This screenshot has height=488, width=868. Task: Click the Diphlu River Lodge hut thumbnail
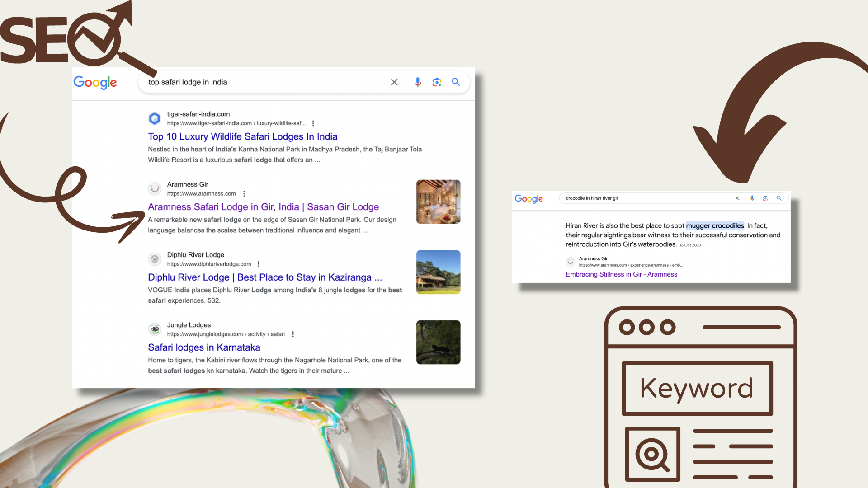438,272
